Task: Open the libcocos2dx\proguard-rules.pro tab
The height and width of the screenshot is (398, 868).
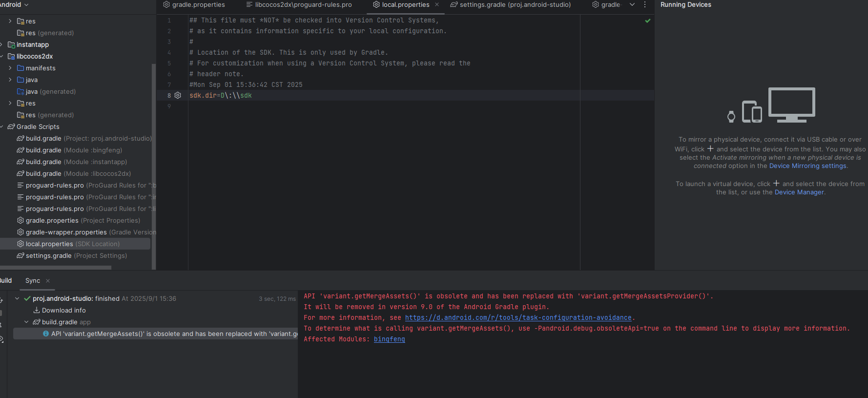Action: 299,4
